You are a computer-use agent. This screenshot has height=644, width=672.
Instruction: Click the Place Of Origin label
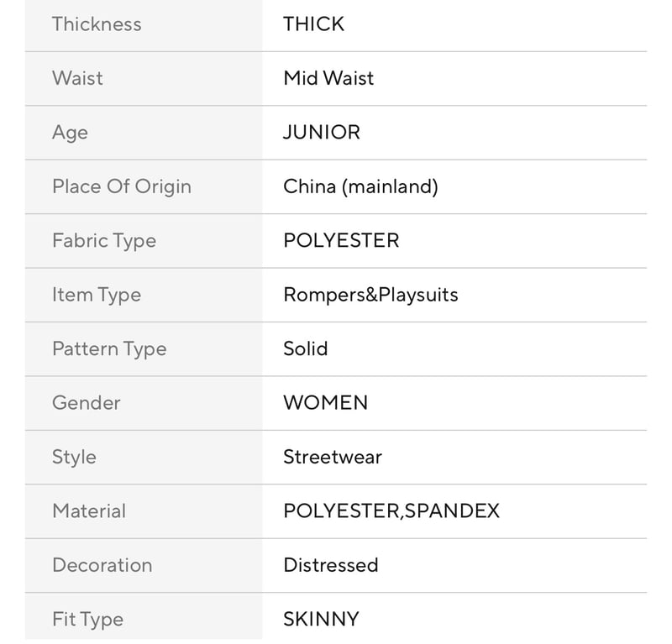pos(122,186)
